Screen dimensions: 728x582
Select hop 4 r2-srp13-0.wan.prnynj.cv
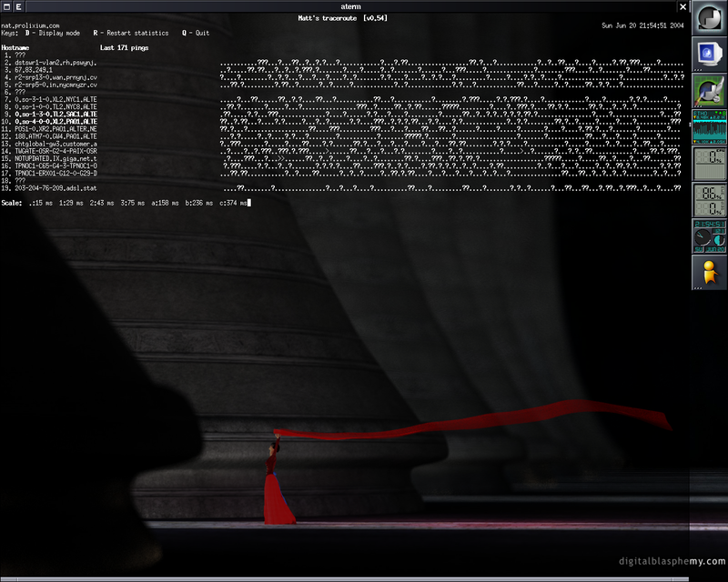[50, 77]
